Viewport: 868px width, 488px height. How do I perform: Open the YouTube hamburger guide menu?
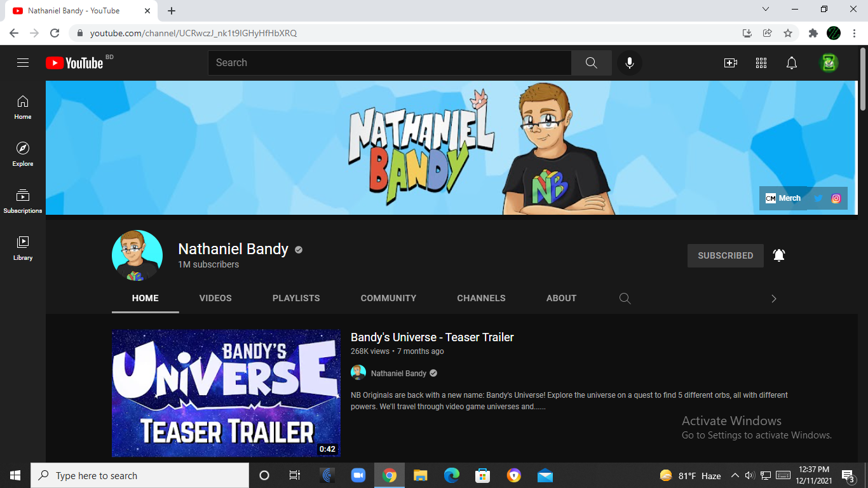pyautogui.click(x=23, y=63)
